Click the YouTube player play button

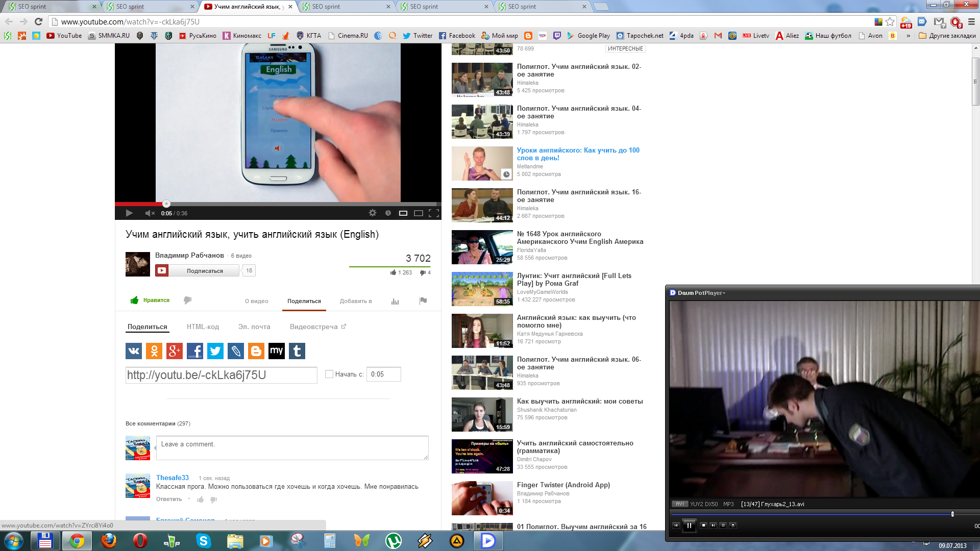coord(129,213)
